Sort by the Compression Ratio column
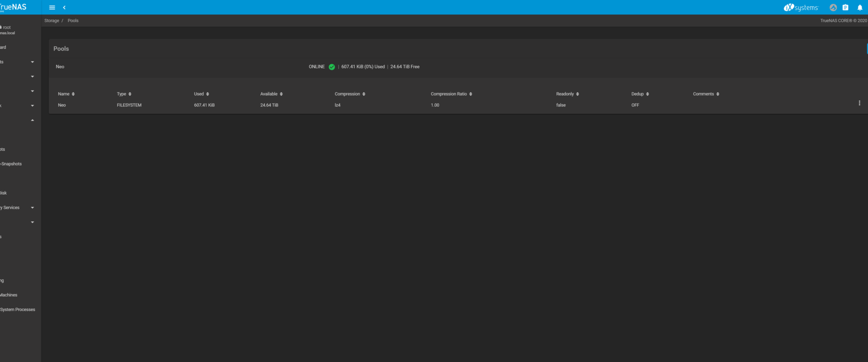This screenshot has width=868, height=362. click(x=451, y=94)
